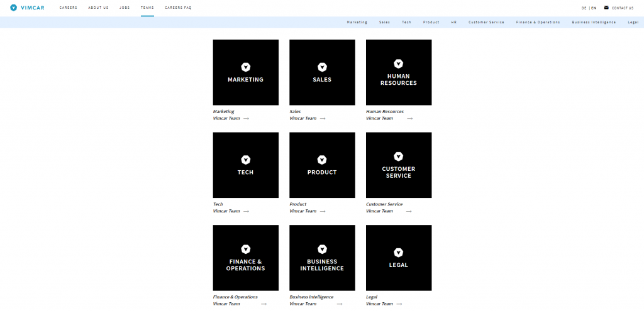Jump to Tech in the blue subnav
The width and height of the screenshot is (644, 311).
pos(407,22)
